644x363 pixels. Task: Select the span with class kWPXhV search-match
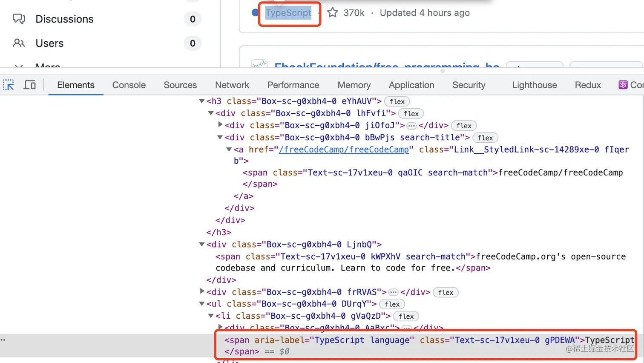(x=421, y=262)
